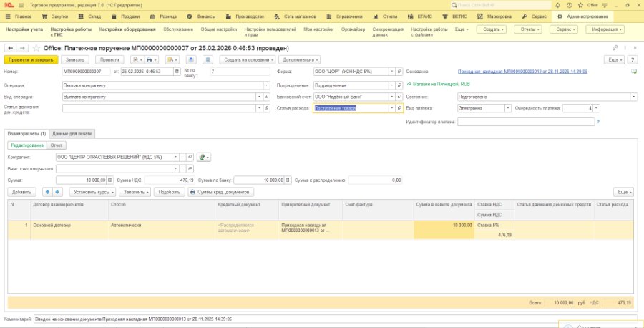Switch to Данные для печати tab
Screen dimensions: 644x328
(x=72, y=134)
